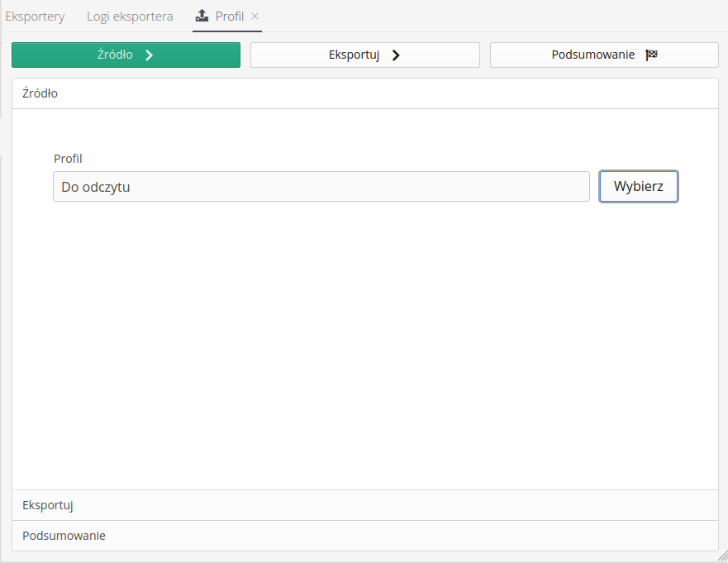728x563 pixels.
Task: Jump to the Podsumowanie wizard step button
Action: click(592, 55)
